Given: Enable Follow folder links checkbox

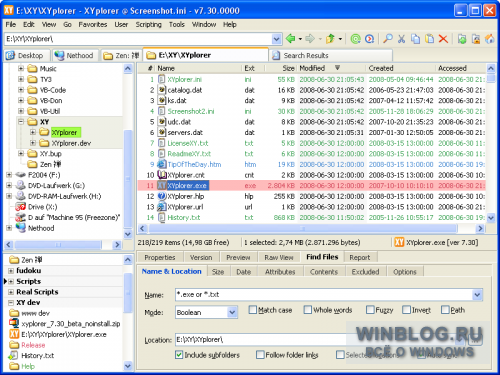Looking at the screenshot, I should click(x=260, y=355).
